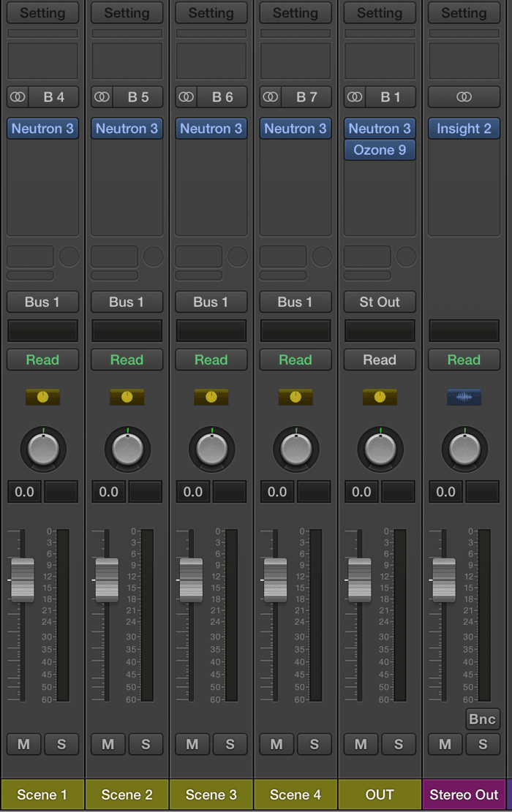Mute the Scene 1 channel
This screenshot has width=512, height=812.
click(24, 744)
